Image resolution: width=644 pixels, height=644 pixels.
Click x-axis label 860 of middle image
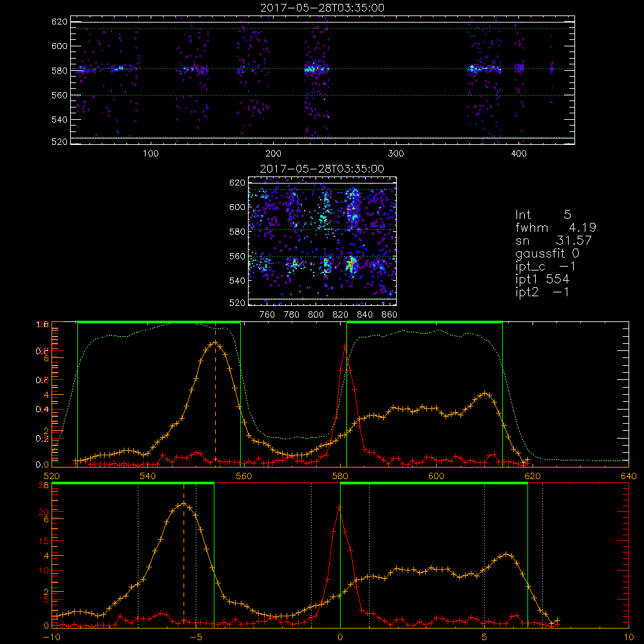pyautogui.click(x=390, y=315)
